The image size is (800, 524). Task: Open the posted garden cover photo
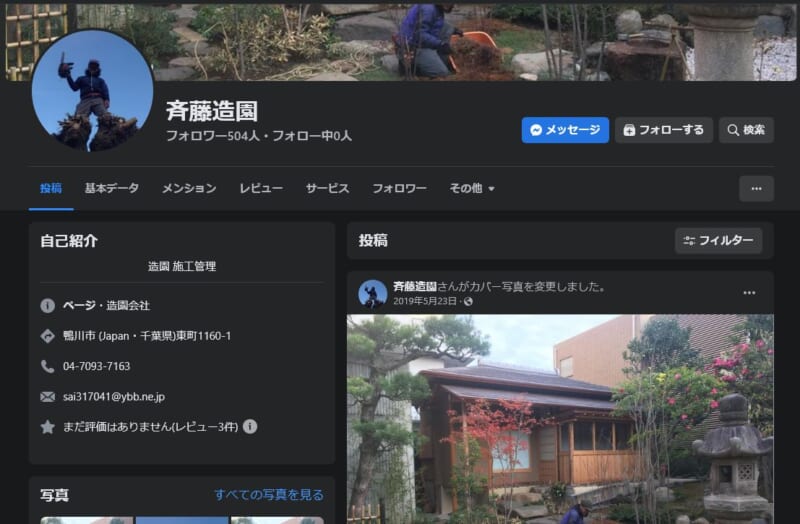tap(560, 419)
